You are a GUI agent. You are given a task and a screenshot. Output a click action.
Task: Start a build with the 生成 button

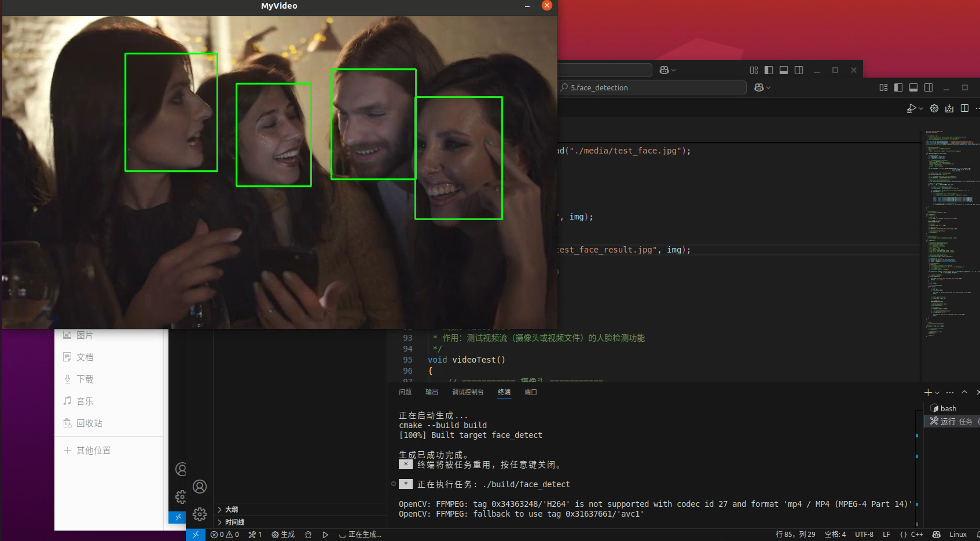282,535
